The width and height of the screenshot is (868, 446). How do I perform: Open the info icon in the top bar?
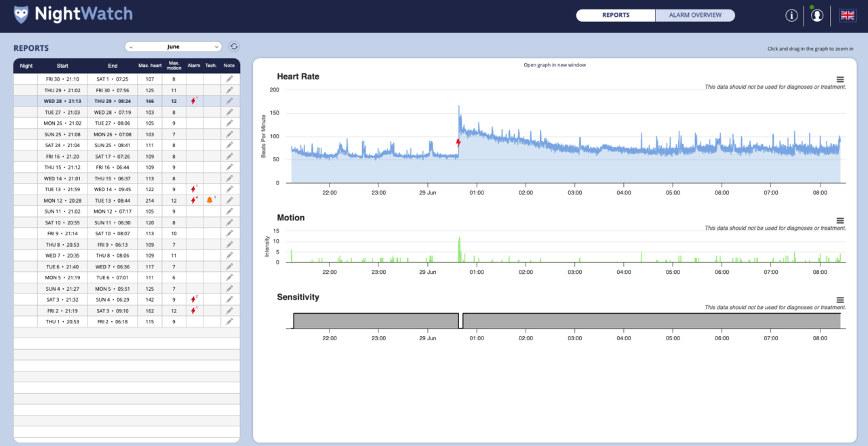click(x=791, y=14)
